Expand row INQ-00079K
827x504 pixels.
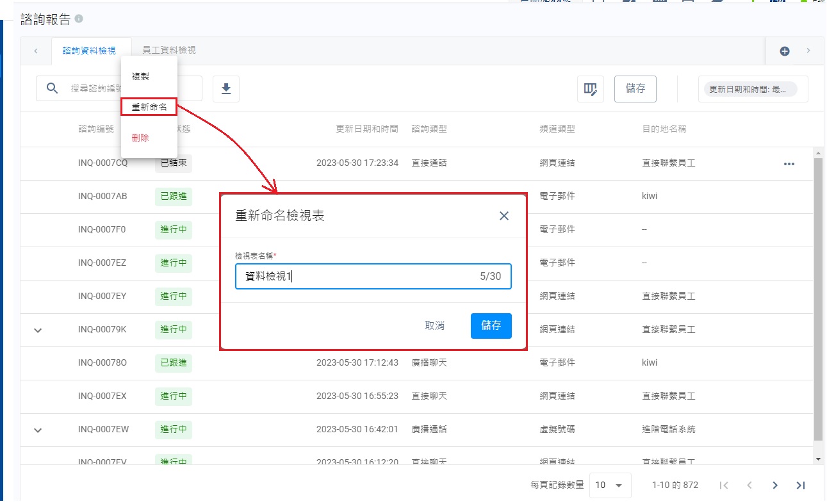38,330
